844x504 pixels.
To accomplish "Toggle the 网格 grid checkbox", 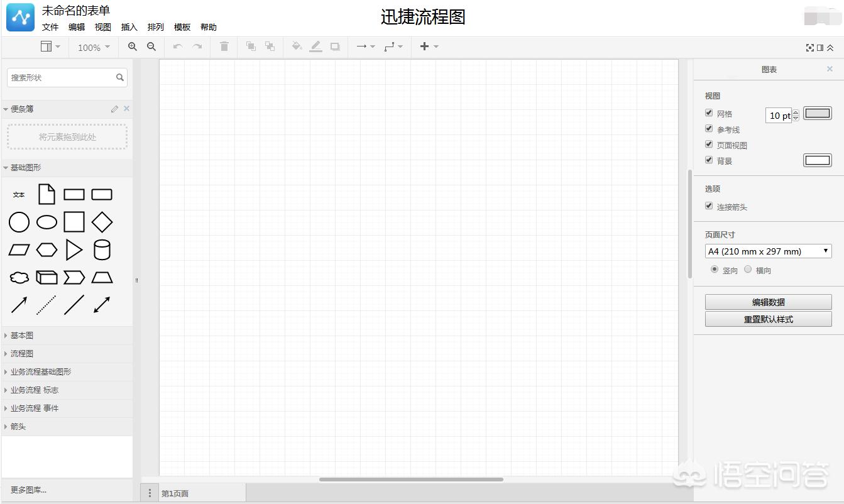I will pos(709,113).
